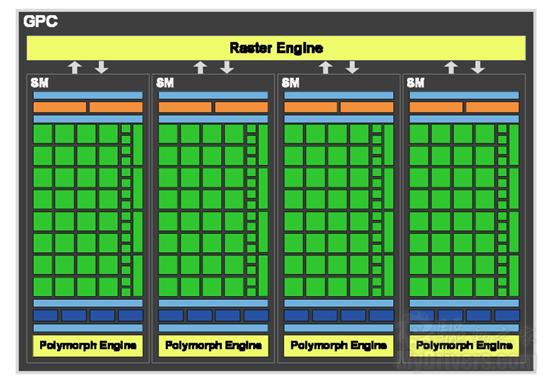
Task: Click right orange block in fourth SM
Action: pos(492,107)
